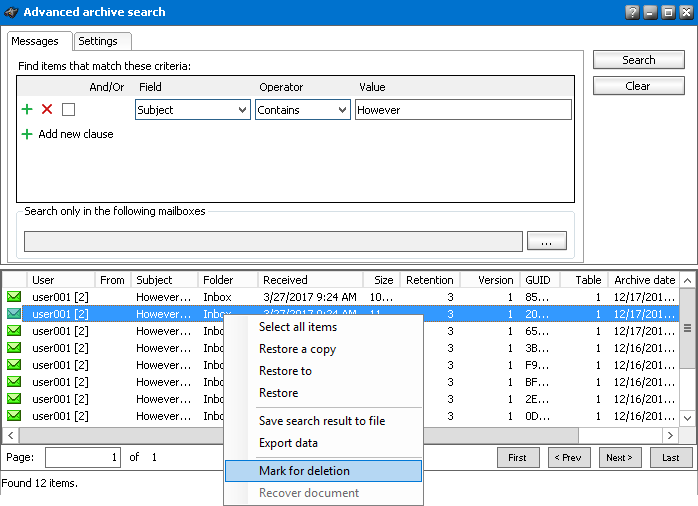Expand the Operator dropdown showing Contains
Image resolution: width=698 pixels, height=506 pixels.
tap(302, 110)
